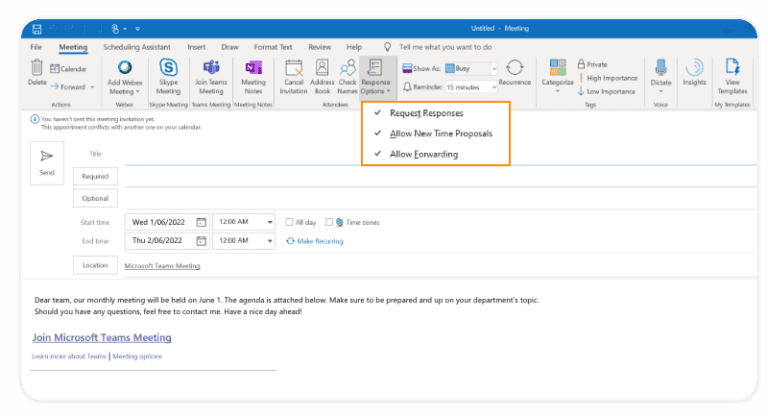Mark the meeting as Private
This screenshot has height=416, width=768.
click(592, 64)
